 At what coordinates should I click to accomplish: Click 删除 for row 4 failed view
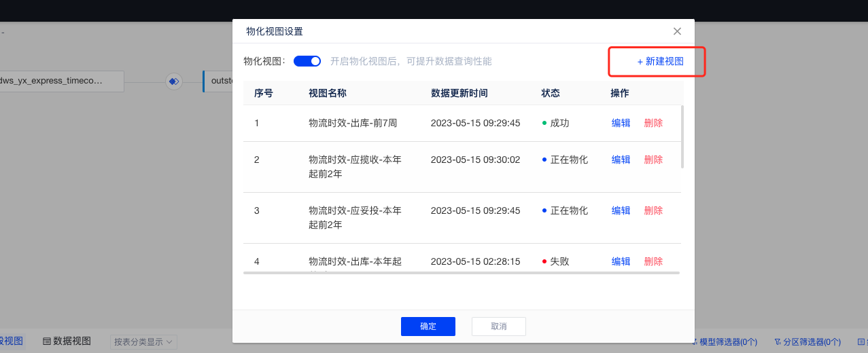click(653, 261)
